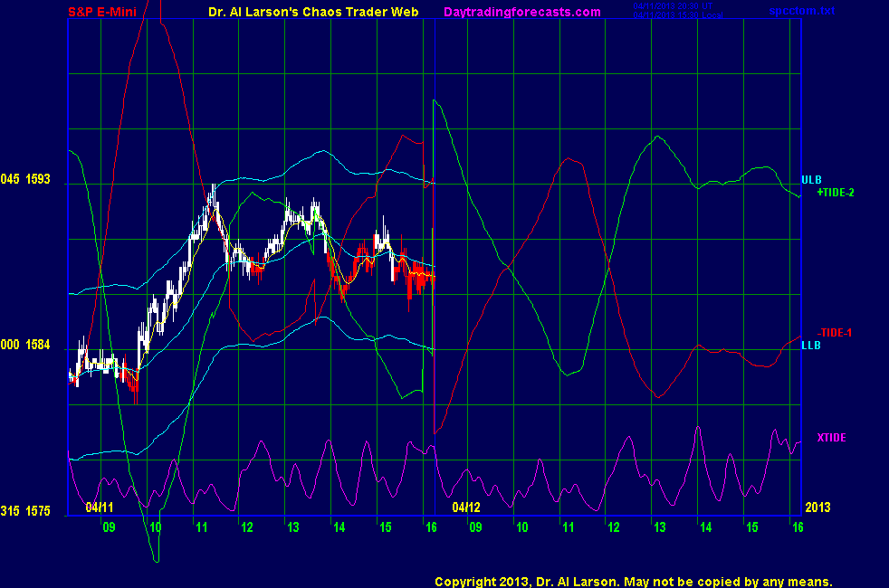Image resolution: width=889 pixels, height=588 pixels.
Task: Select the '045 1593' price axis label
Action: coord(25,179)
